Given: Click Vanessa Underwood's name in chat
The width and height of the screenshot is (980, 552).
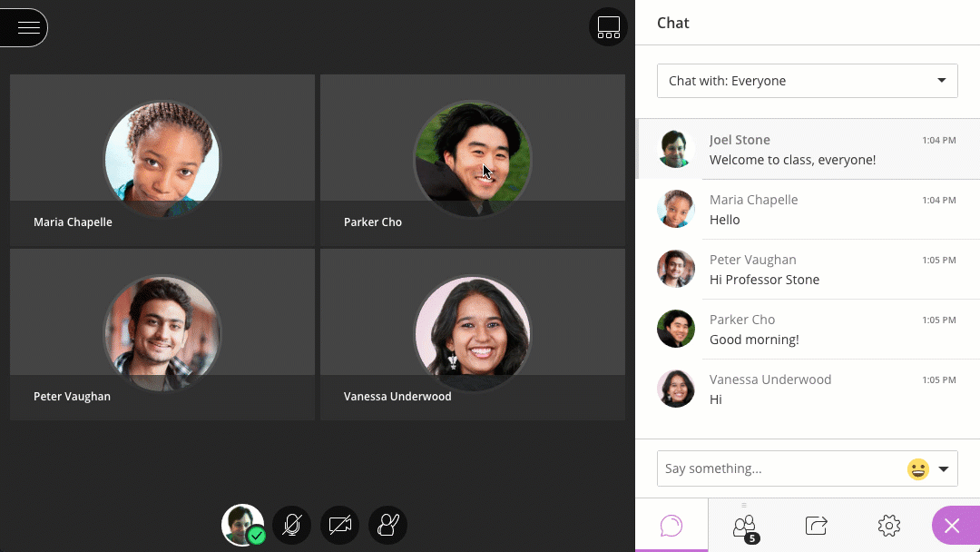Looking at the screenshot, I should coord(770,379).
